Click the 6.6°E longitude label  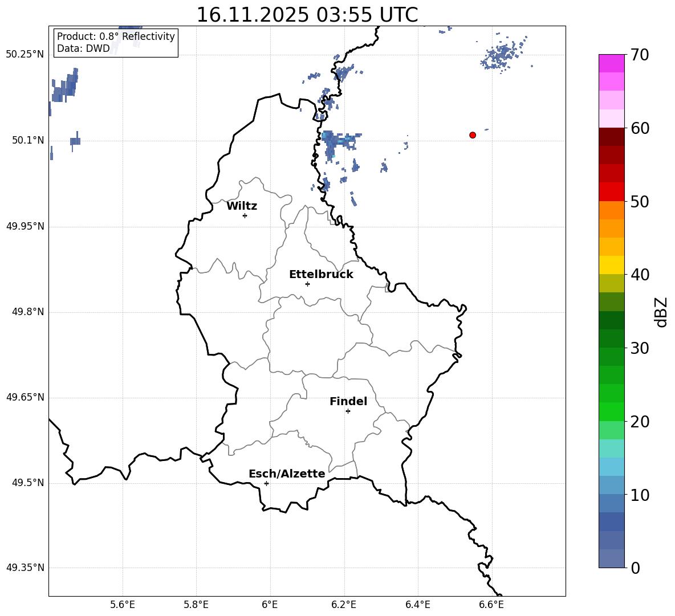[491, 605]
